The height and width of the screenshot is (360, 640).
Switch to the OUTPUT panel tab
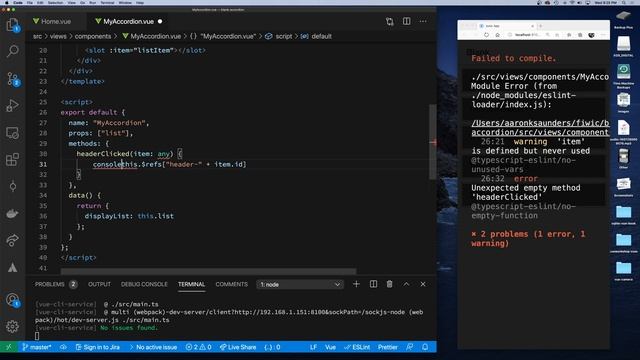(x=99, y=284)
